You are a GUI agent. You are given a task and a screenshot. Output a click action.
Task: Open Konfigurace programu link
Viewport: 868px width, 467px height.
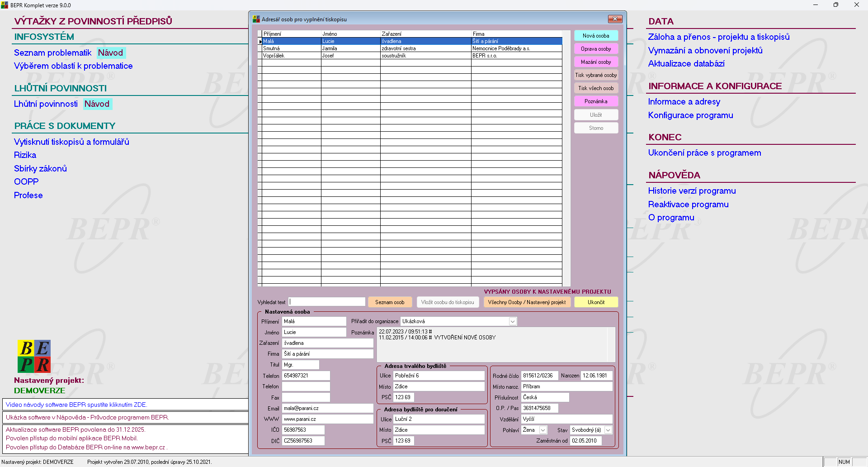coord(690,115)
